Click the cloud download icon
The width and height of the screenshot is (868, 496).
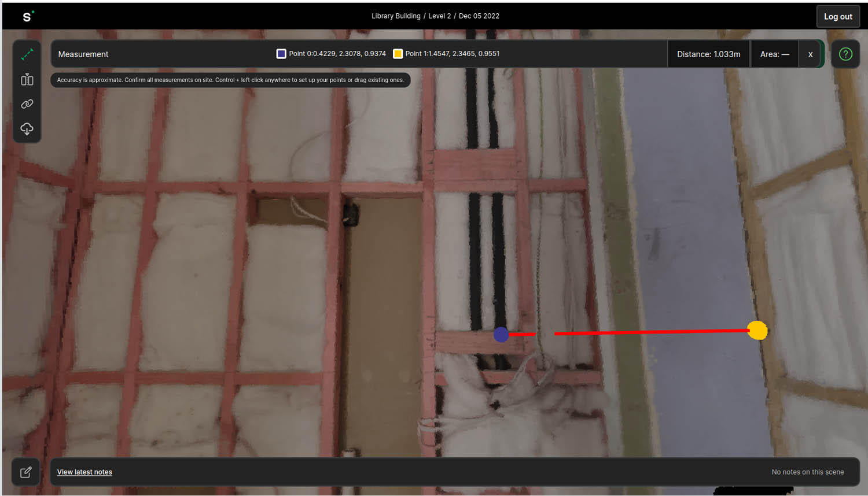click(x=27, y=128)
